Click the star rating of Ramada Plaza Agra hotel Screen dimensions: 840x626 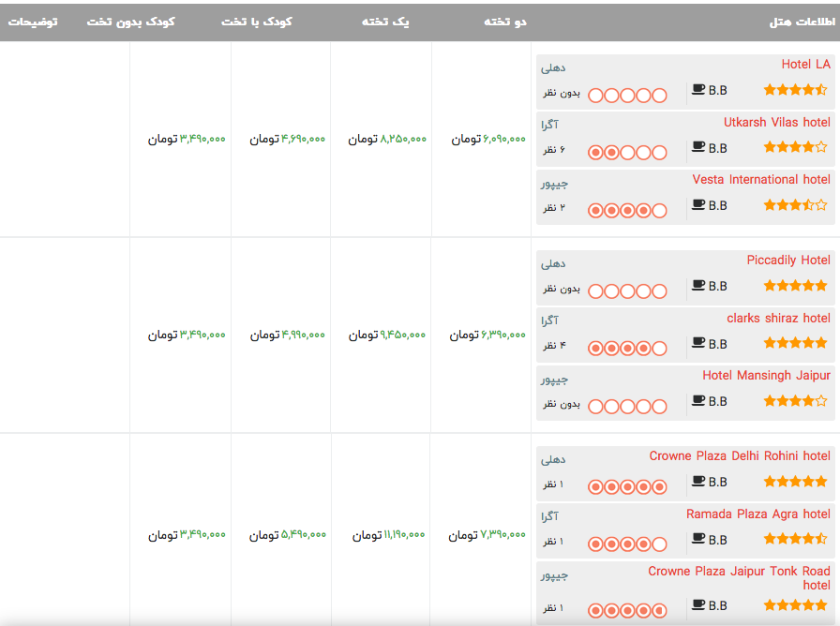[795, 539]
